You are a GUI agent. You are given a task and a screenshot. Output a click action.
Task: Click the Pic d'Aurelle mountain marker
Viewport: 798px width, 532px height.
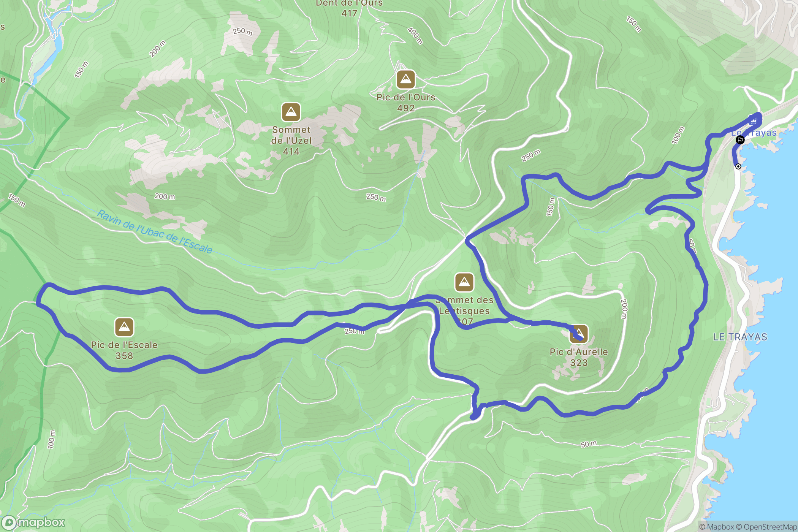pyautogui.click(x=578, y=334)
